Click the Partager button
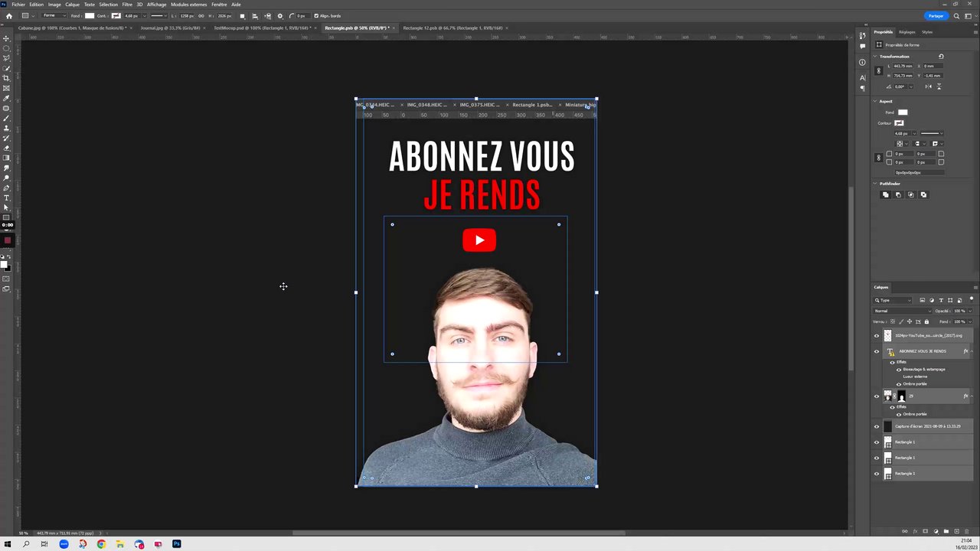The image size is (980, 551). pos(936,15)
